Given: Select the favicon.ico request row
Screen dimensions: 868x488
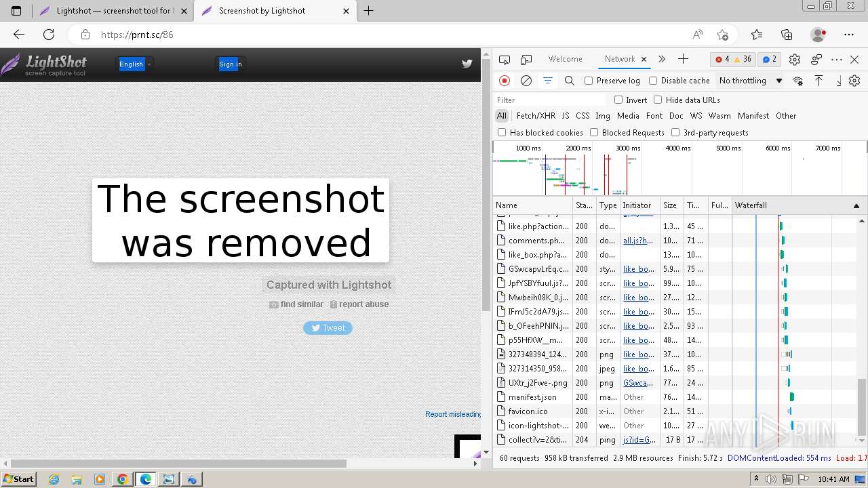Looking at the screenshot, I should [x=675, y=411].
